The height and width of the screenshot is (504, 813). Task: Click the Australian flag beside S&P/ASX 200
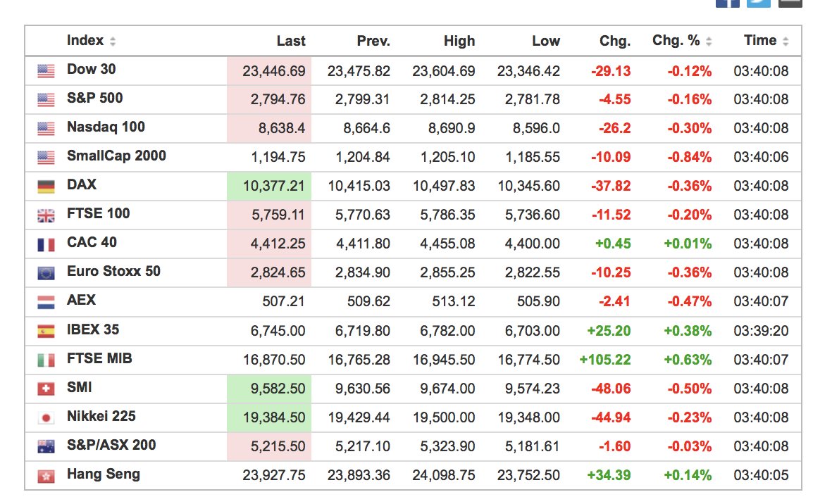click(46, 446)
